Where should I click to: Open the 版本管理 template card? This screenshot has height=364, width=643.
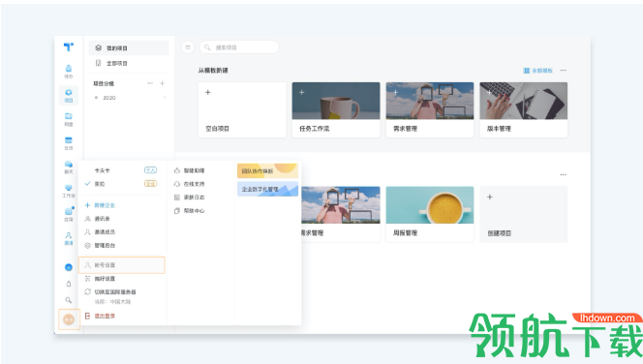coord(524,109)
